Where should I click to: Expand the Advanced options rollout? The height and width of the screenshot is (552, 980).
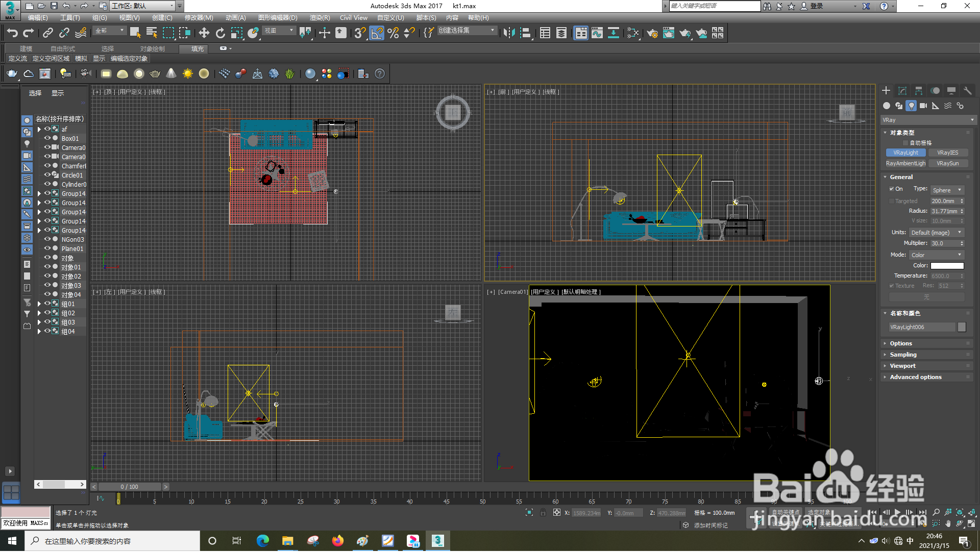click(x=928, y=378)
